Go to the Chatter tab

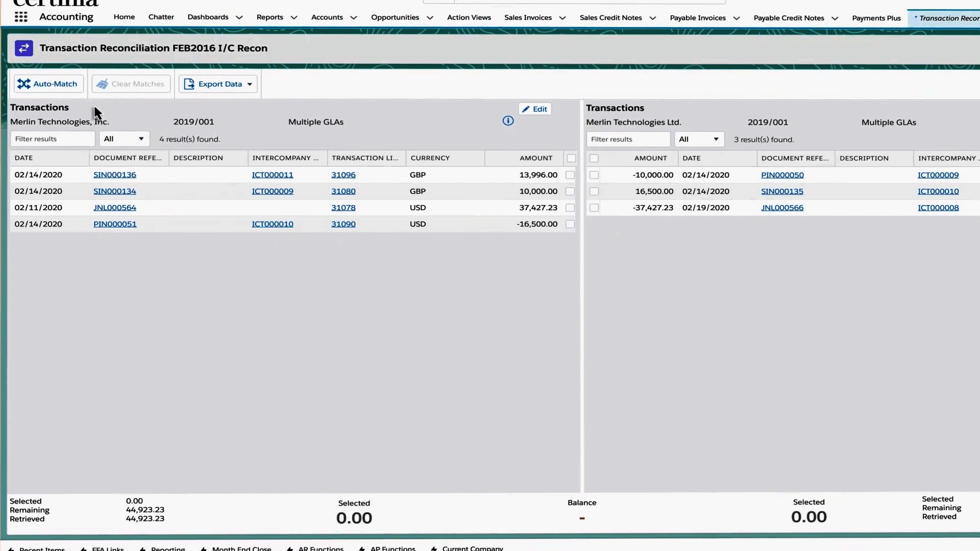click(161, 17)
